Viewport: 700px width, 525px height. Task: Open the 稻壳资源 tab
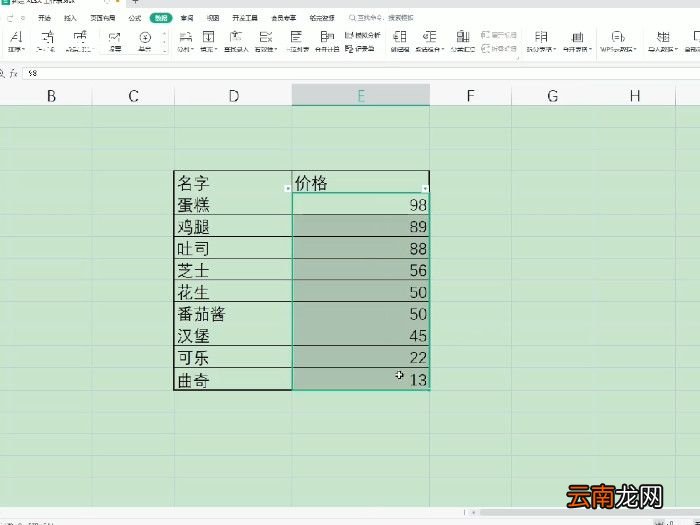pyautogui.click(x=322, y=18)
